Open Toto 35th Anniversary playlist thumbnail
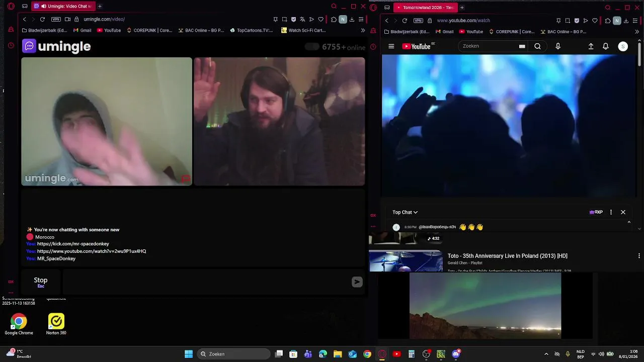Viewport: 644px width, 362px height. tap(406, 260)
